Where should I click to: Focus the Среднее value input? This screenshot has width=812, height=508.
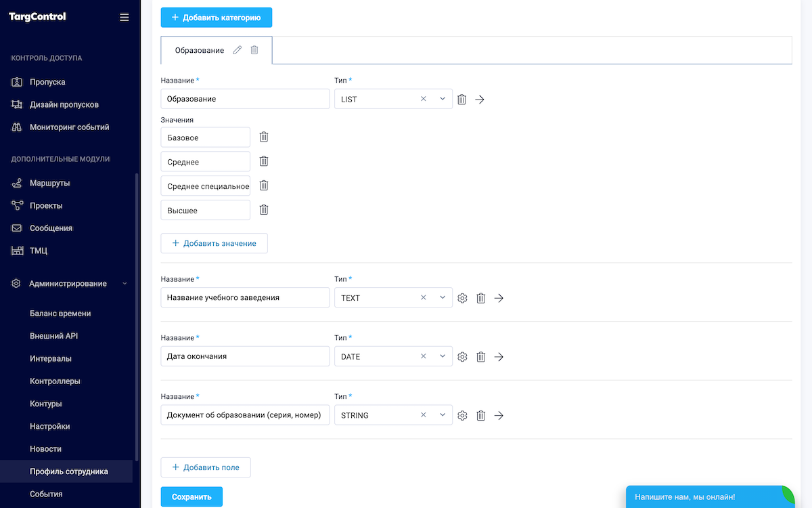click(x=206, y=162)
